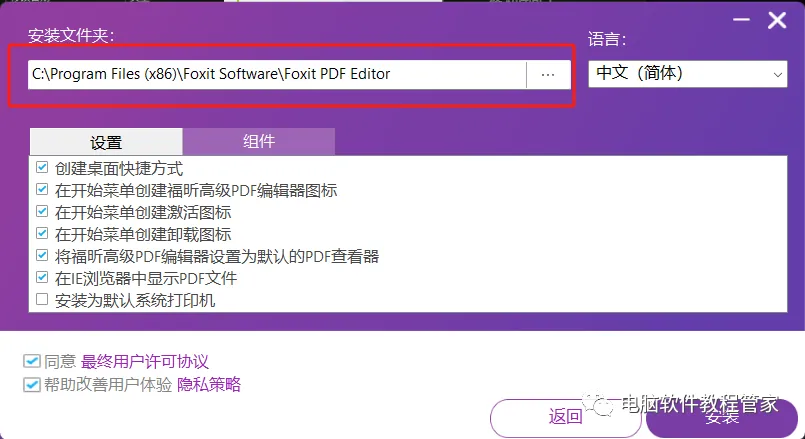805x439 pixels.
Task: Open the 隐私策略 link
Action: pyautogui.click(x=209, y=384)
